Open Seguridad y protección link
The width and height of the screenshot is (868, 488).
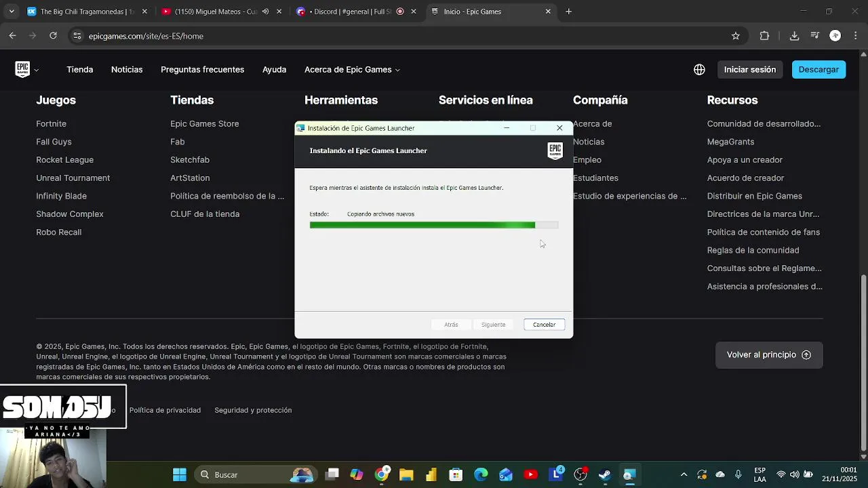253,410
